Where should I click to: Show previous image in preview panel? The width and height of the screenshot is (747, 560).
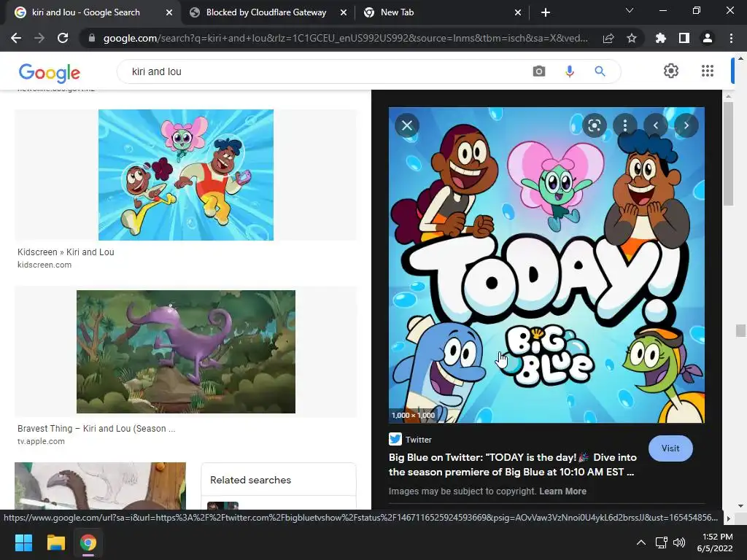tap(656, 125)
